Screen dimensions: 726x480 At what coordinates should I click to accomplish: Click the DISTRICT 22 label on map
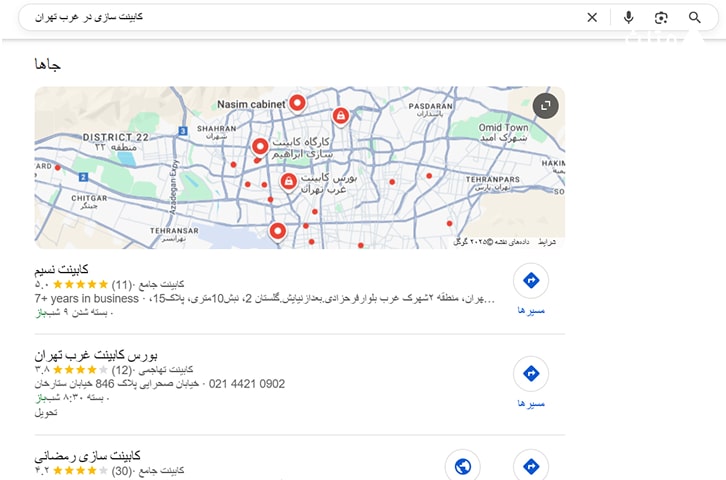pyautogui.click(x=115, y=137)
